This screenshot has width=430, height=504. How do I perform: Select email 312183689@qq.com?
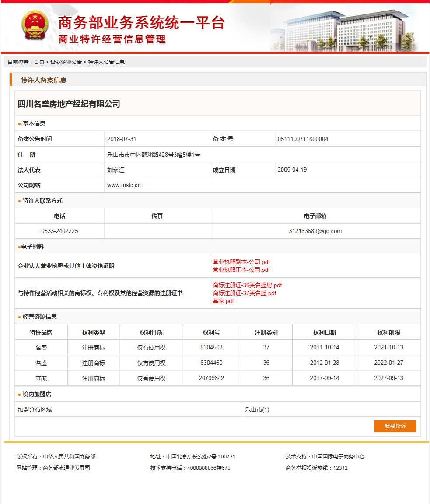tap(315, 231)
